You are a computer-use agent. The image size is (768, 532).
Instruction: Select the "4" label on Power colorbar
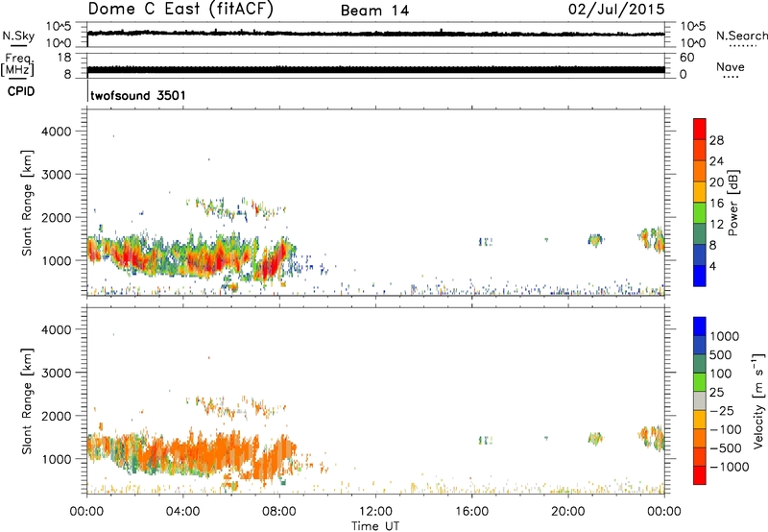coord(712,266)
